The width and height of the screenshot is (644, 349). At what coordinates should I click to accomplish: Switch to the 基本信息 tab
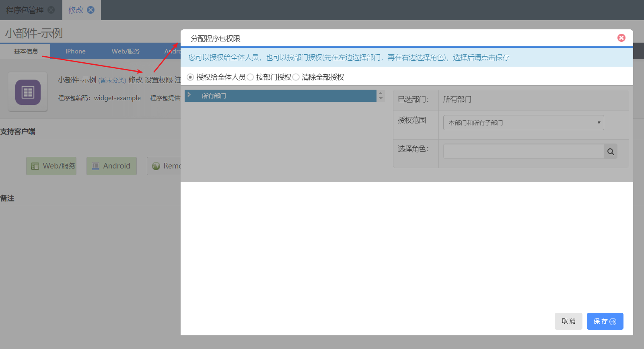pos(26,51)
